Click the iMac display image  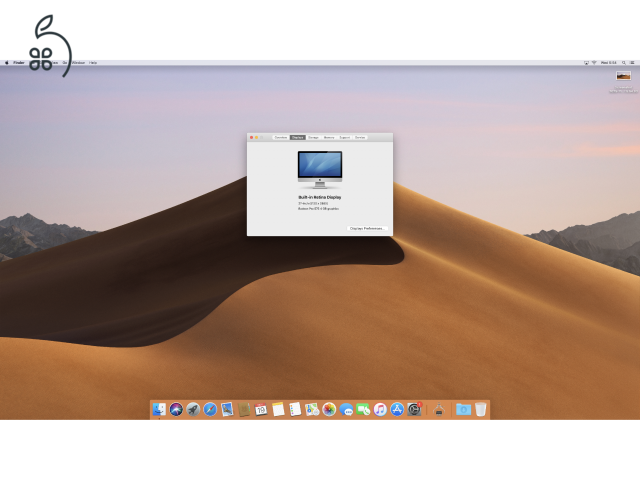pos(320,169)
